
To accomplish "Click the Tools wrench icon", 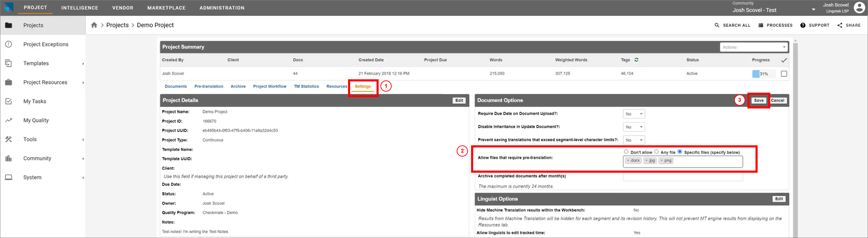I will point(8,139).
